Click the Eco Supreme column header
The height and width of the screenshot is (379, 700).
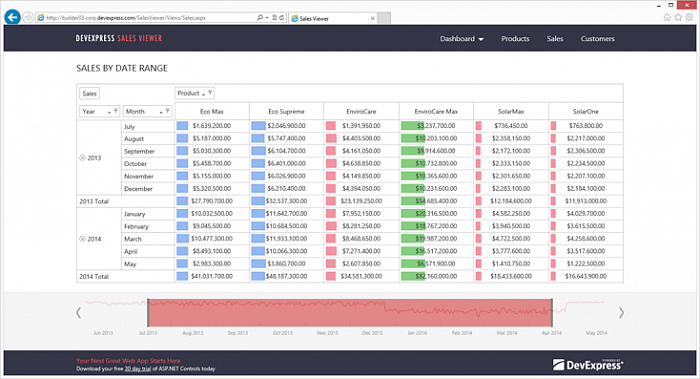pos(286,112)
